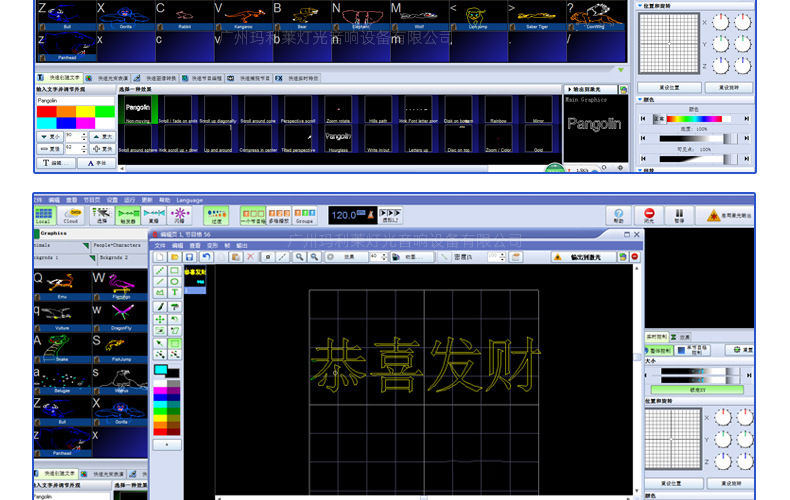790x500 pixels.
Task: Pick the orange swatch in text color grid
Action: point(66,111)
